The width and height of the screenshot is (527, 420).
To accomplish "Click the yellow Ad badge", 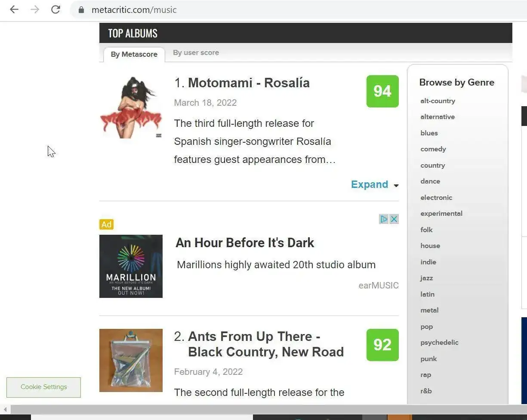I will pyautogui.click(x=106, y=224).
